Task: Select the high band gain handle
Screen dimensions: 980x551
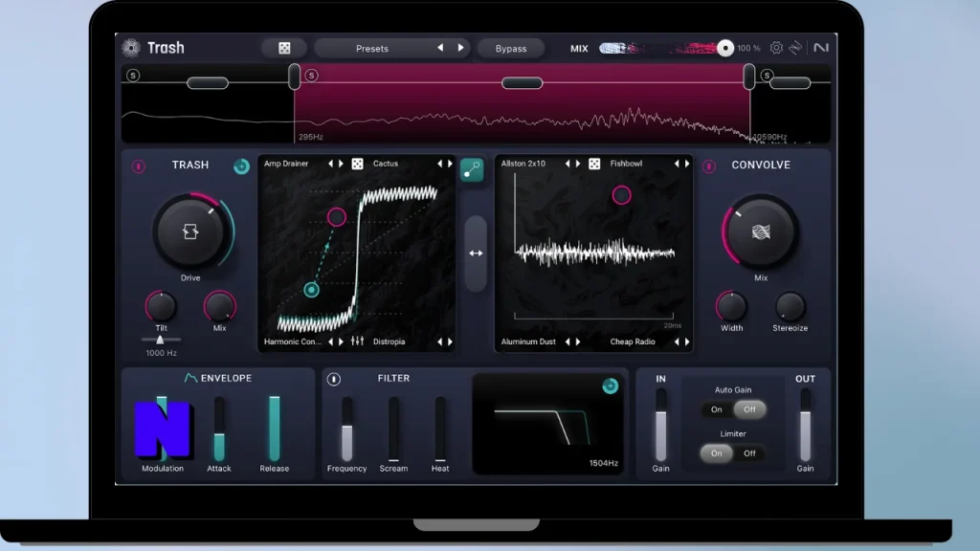Action: 790,83
